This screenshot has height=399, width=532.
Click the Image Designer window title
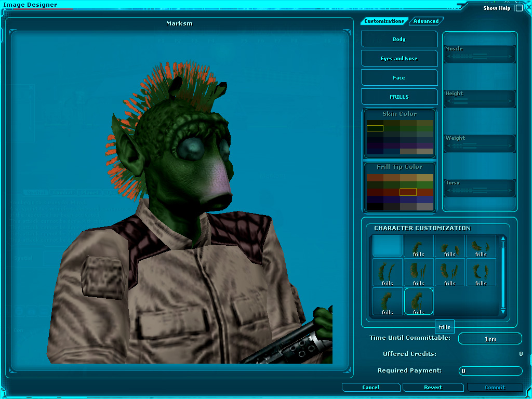[x=30, y=5]
